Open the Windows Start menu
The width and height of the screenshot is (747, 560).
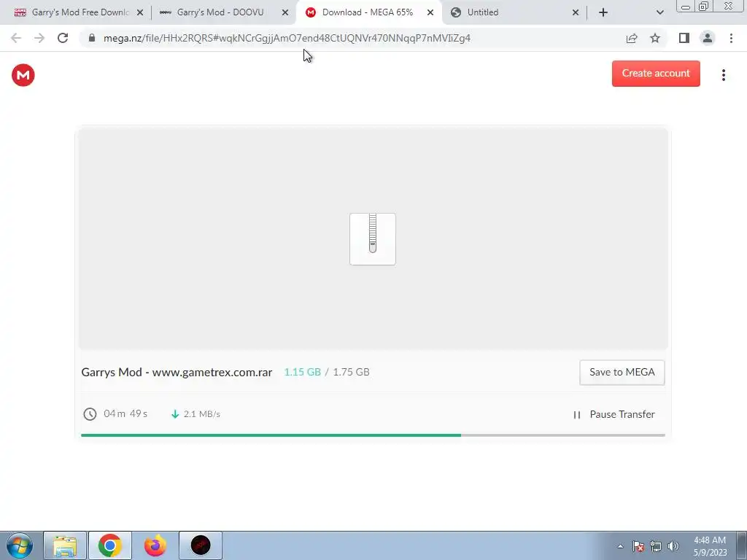(20, 545)
